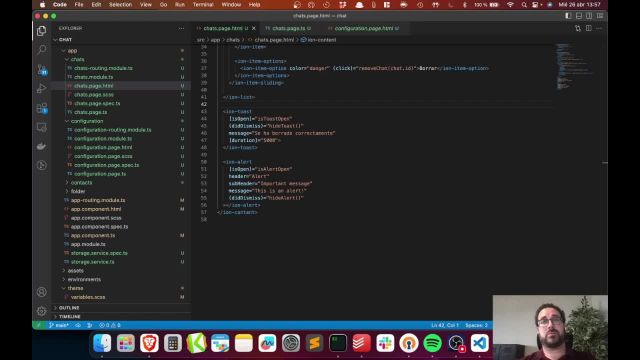The width and height of the screenshot is (640, 360).
Task: Open the Search view in activity bar
Action: coord(41,50)
